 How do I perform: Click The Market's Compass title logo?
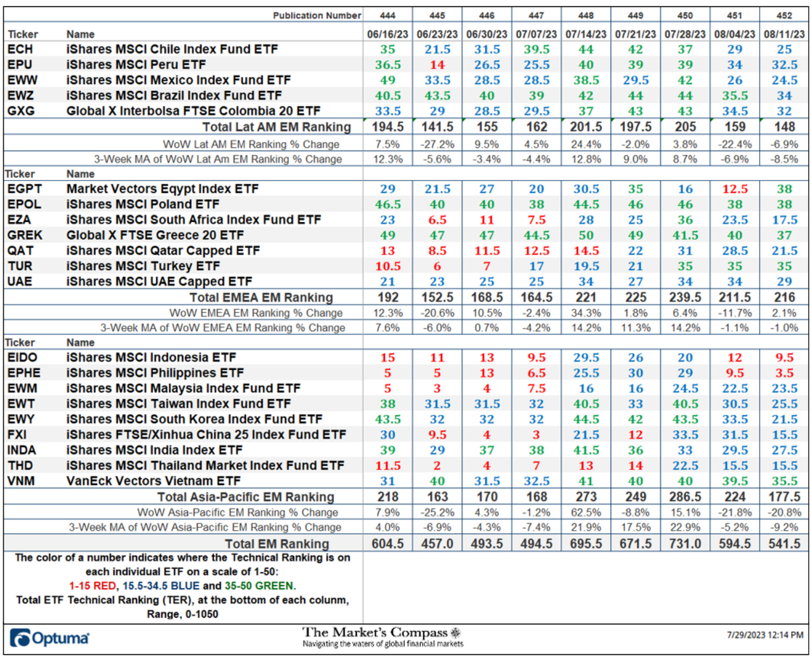(381, 632)
